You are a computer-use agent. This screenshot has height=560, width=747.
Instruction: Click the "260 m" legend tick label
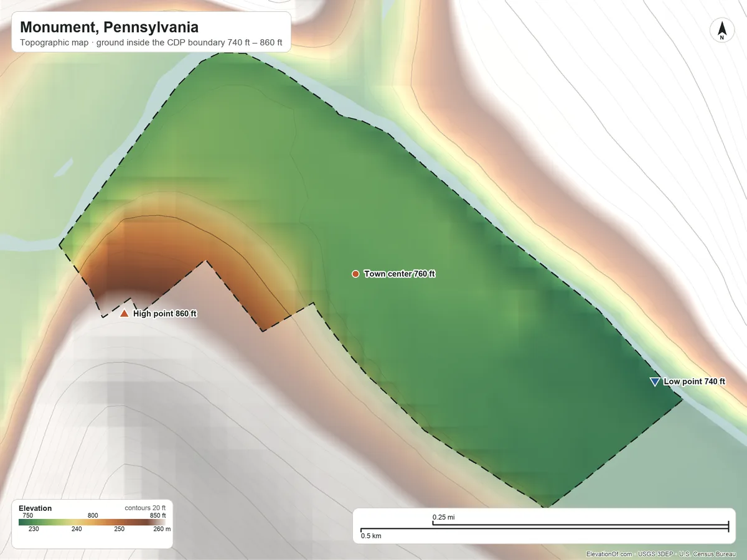(162, 529)
